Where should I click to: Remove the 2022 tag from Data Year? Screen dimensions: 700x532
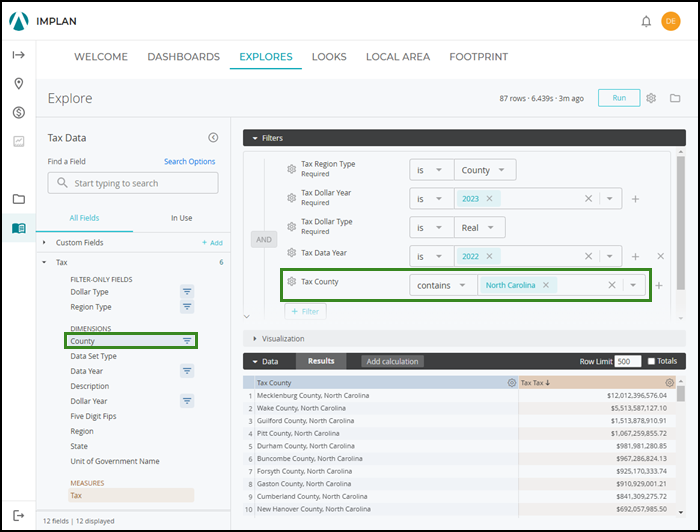(x=489, y=256)
